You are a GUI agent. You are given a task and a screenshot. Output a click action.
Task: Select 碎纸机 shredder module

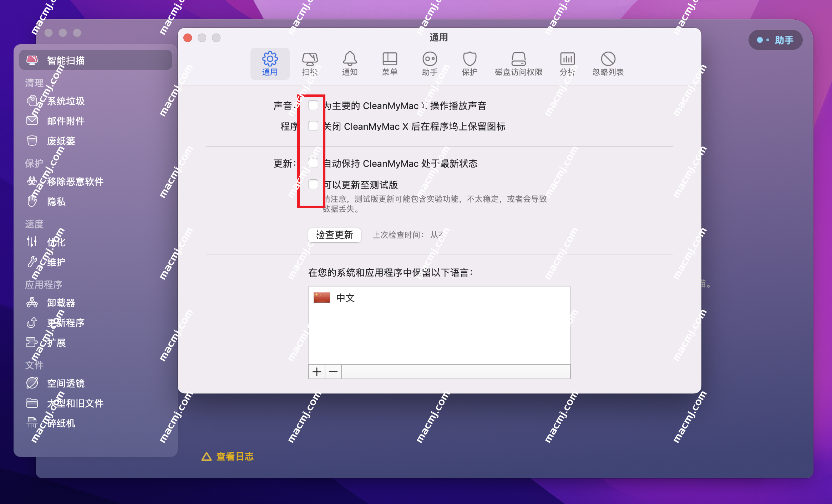(96, 423)
